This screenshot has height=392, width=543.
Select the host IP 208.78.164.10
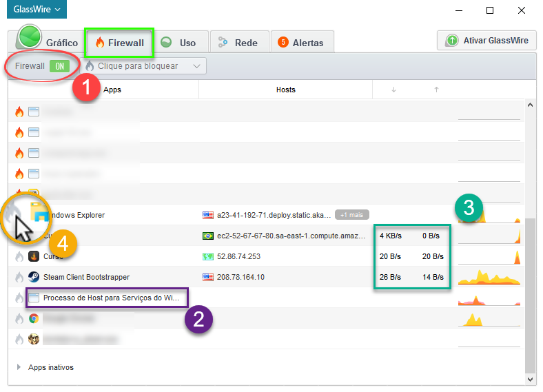pos(240,277)
